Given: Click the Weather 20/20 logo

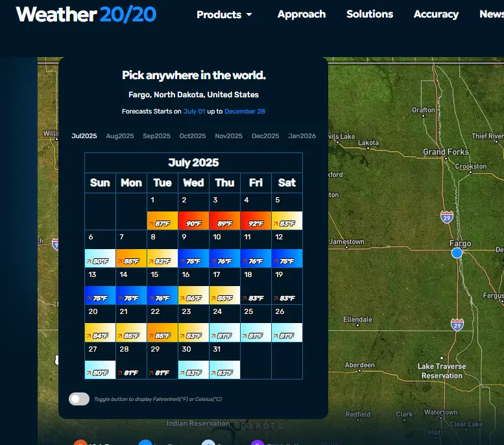Looking at the screenshot, I should (86, 14).
